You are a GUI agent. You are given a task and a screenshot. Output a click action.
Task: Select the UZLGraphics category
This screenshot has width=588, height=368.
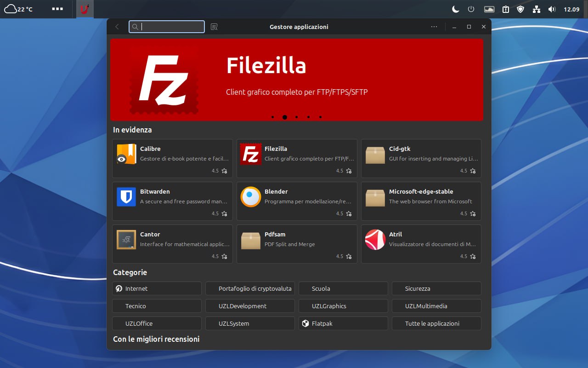(x=343, y=306)
